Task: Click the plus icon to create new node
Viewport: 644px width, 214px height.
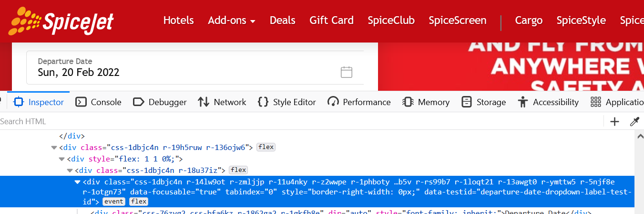Action: tap(614, 121)
